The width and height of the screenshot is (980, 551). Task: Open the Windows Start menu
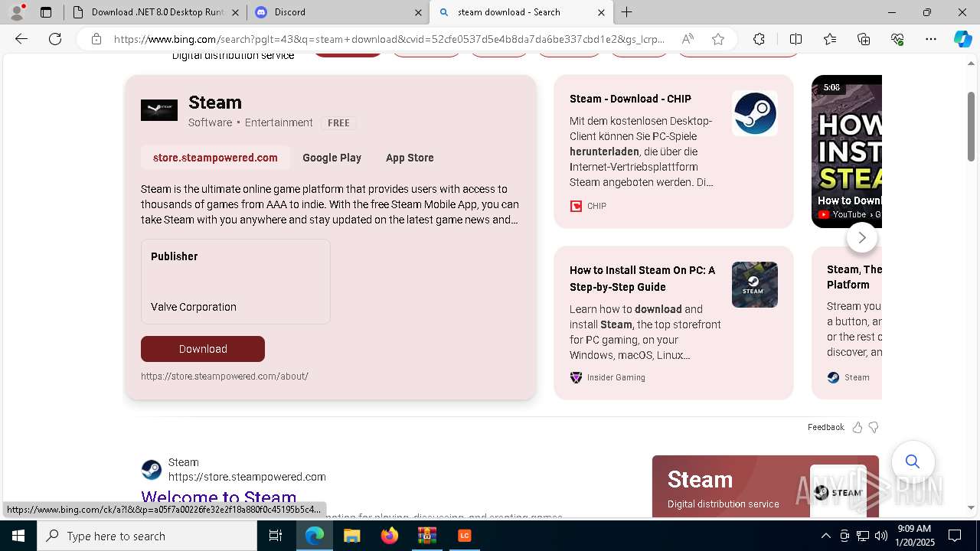pos(18,536)
